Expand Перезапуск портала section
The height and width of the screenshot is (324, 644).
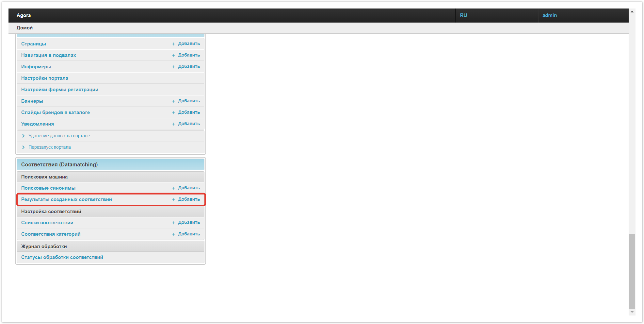[x=49, y=147]
